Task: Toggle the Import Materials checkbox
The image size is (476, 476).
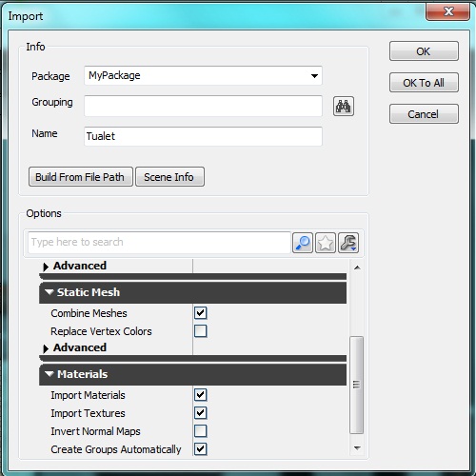Action: pos(201,395)
